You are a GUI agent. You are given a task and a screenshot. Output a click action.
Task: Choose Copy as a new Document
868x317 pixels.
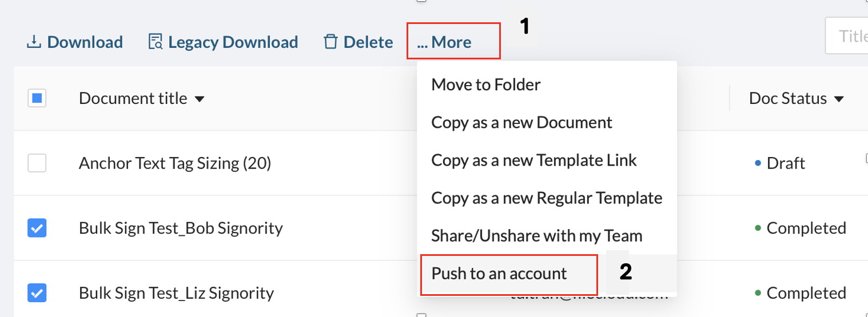521,122
